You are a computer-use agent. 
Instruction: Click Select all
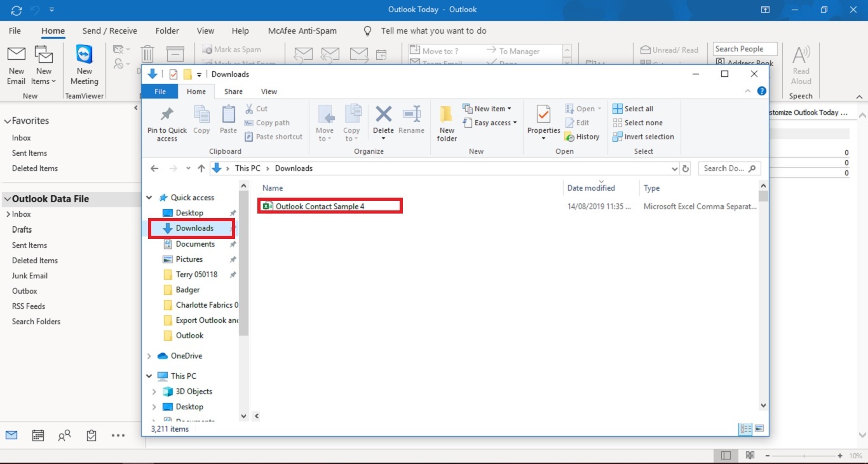pos(633,109)
